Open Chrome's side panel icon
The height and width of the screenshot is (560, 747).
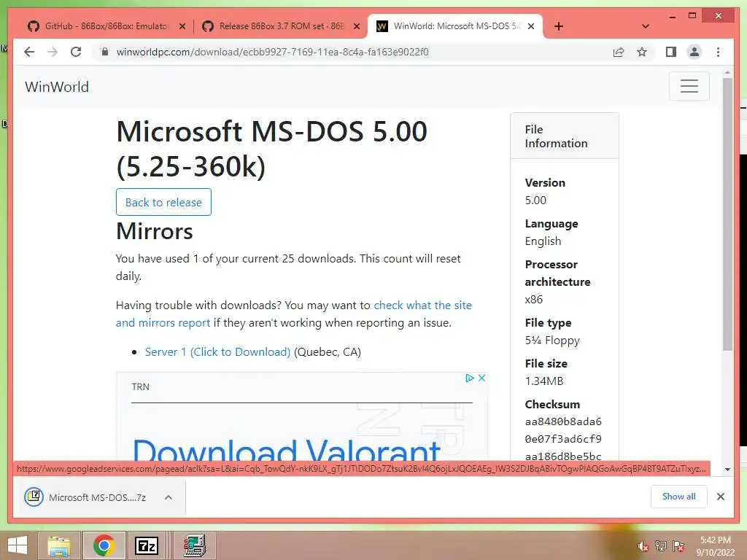pyautogui.click(x=671, y=52)
